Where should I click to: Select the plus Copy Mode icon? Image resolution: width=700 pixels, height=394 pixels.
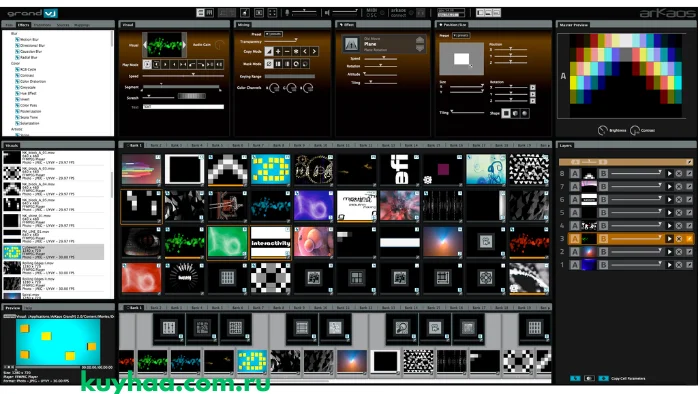click(x=278, y=52)
